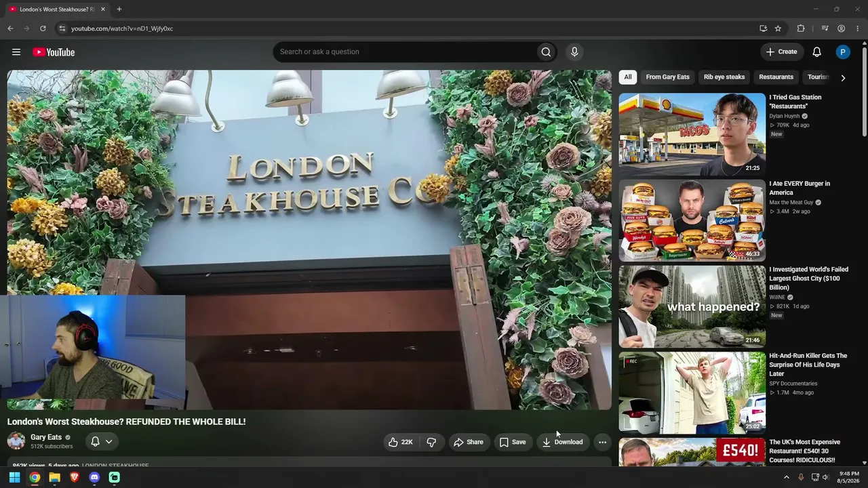
Task: Dislike the video with the thumbs down
Action: pyautogui.click(x=431, y=442)
